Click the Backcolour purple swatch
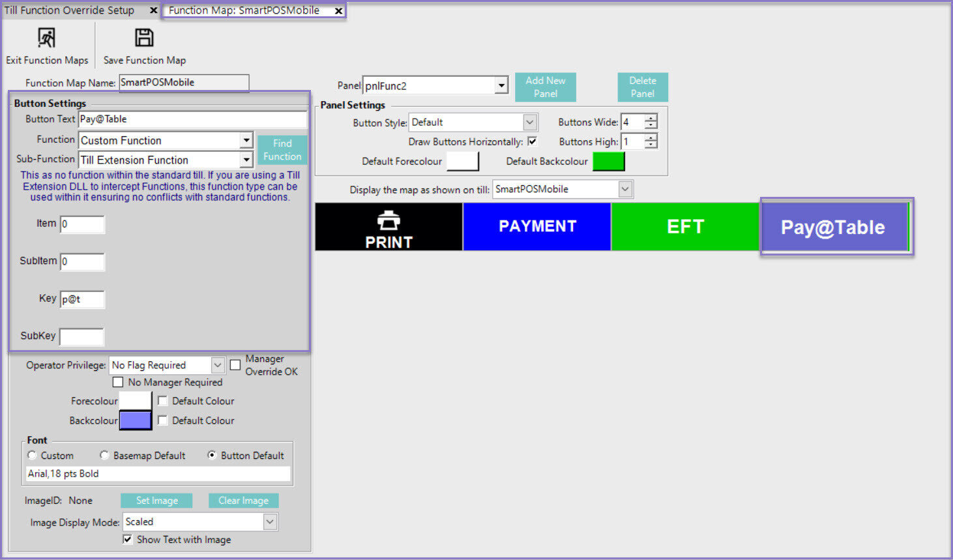The width and height of the screenshot is (953, 560). (x=136, y=420)
